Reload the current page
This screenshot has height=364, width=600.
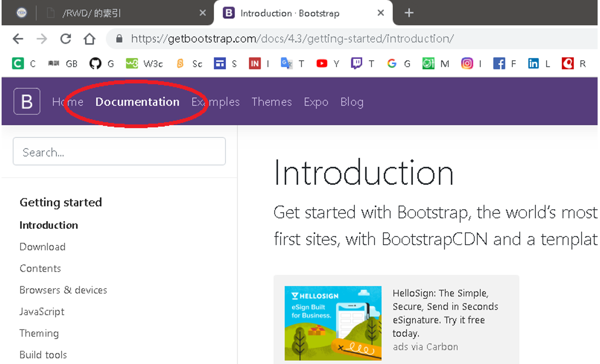pyautogui.click(x=66, y=39)
